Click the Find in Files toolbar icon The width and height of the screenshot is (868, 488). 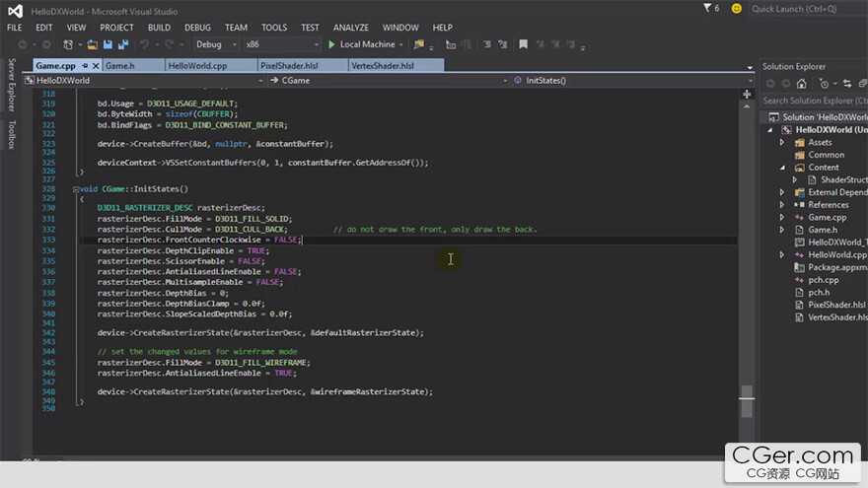419,44
